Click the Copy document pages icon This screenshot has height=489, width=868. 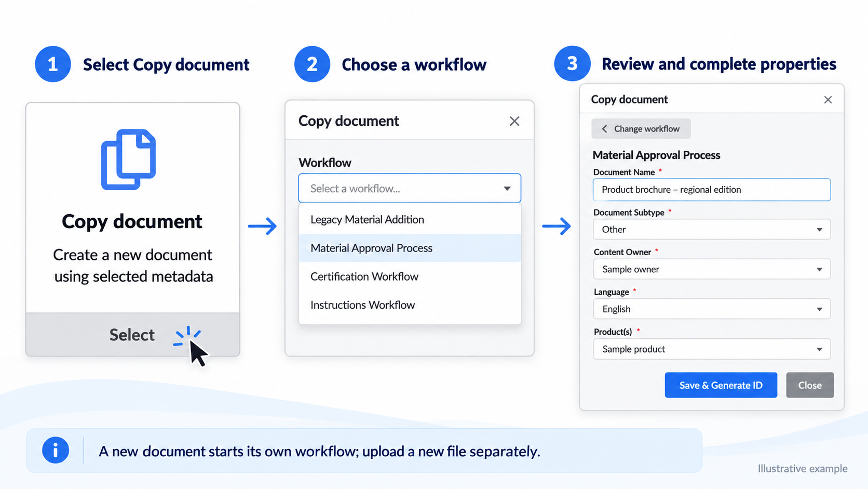(128, 159)
